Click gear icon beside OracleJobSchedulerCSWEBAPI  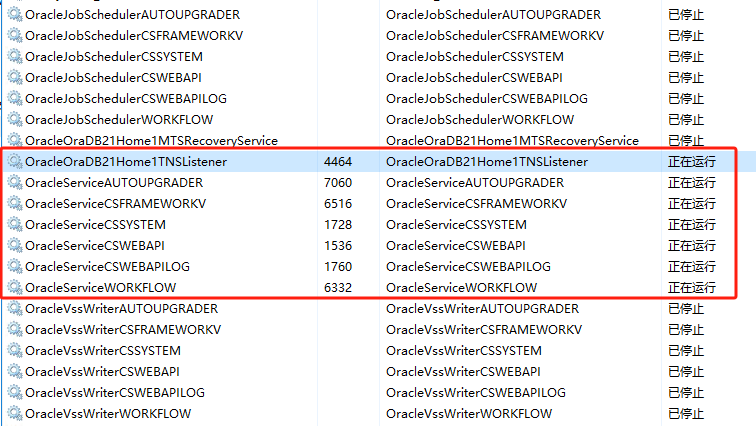point(15,78)
